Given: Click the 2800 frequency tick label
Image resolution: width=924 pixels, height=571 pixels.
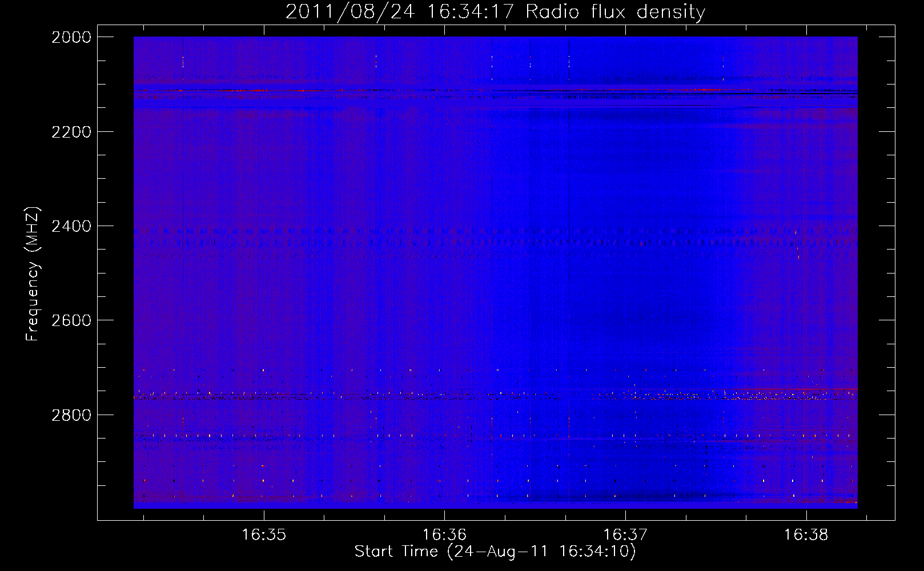Looking at the screenshot, I should click(x=71, y=415).
